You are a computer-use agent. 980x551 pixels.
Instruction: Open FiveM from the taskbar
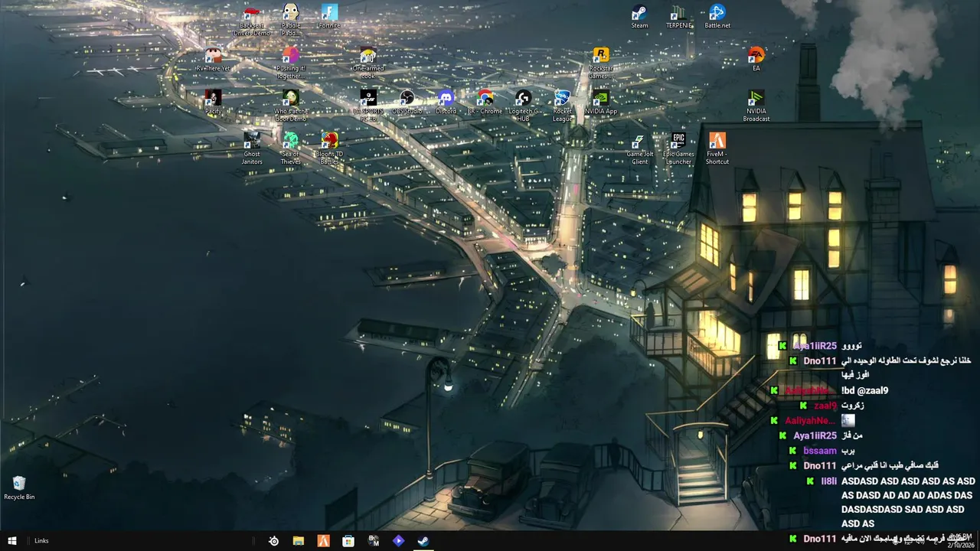[x=323, y=541]
